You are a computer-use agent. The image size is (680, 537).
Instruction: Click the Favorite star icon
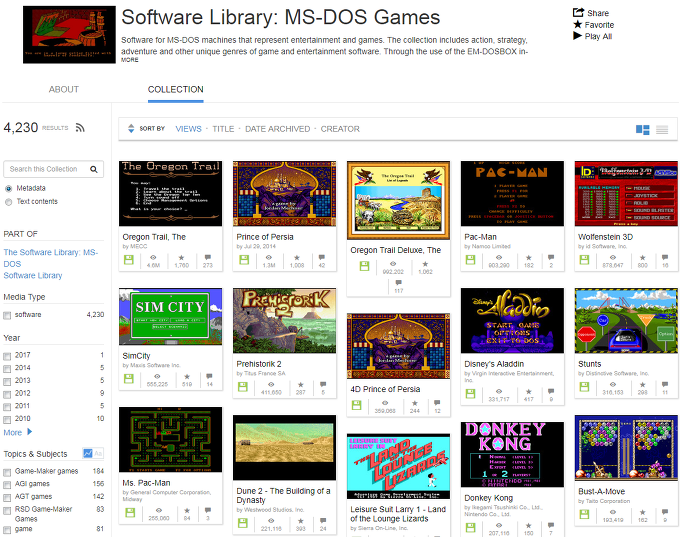click(578, 24)
